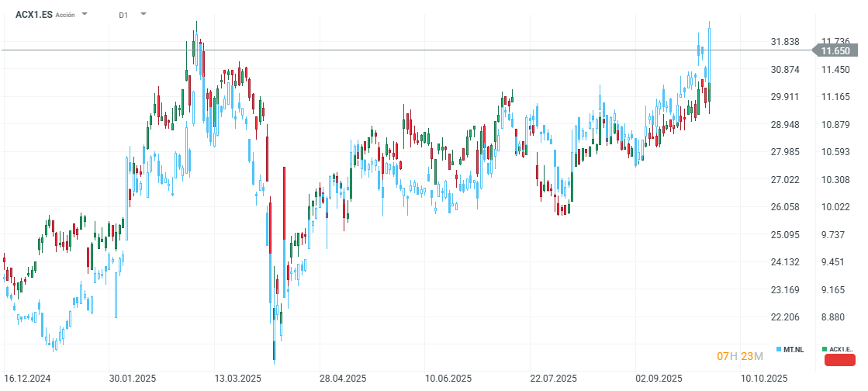This screenshot has width=868, height=391.
Task: Click the green ACX1.E.. legend color square
Action: point(825,350)
